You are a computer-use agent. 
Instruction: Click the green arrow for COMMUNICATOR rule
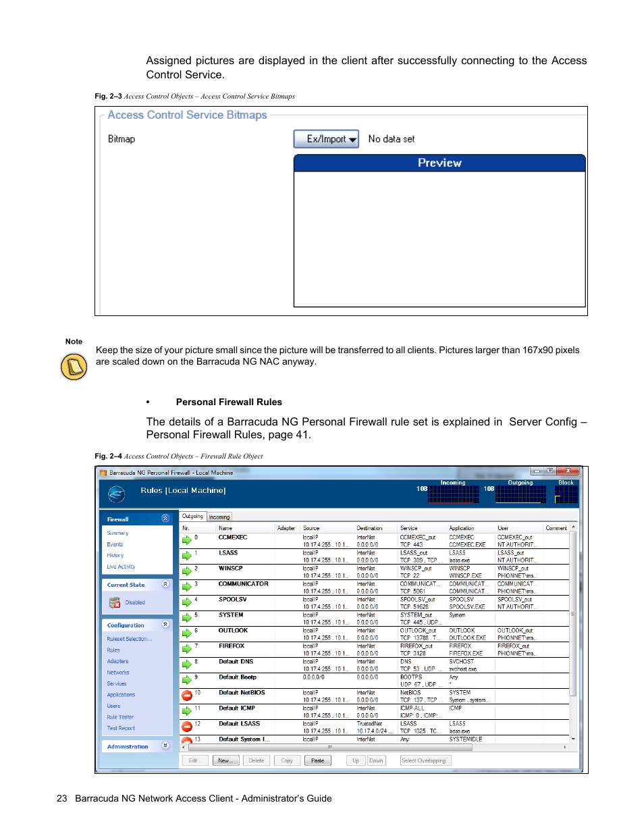[x=187, y=587]
